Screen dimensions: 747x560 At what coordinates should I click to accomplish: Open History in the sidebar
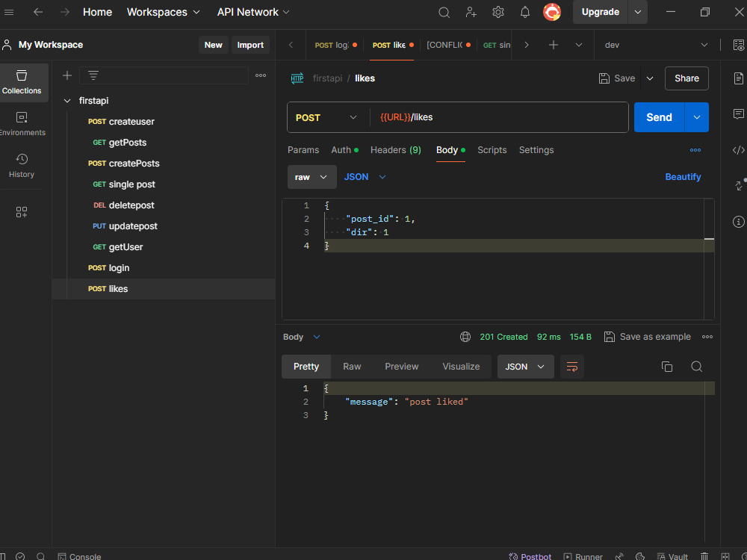pos(22,167)
